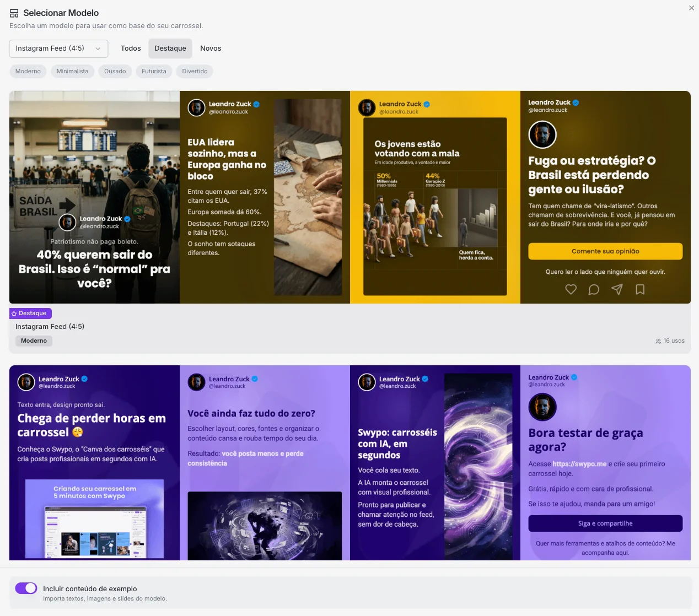Click the comment bubble icon on the template preview
The height and width of the screenshot is (616, 699).
(x=594, y=289)
